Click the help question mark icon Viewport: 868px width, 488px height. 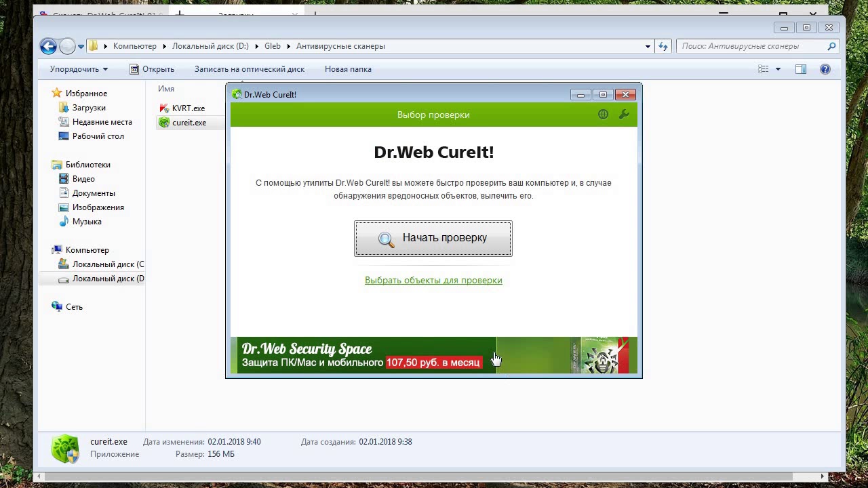(x=825, y=69)
